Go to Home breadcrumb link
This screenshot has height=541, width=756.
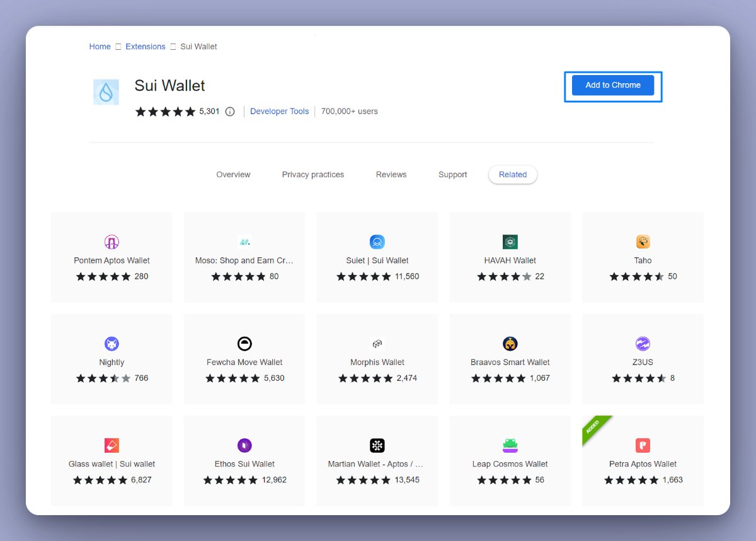pyautogui.click(x=100, y=47)
